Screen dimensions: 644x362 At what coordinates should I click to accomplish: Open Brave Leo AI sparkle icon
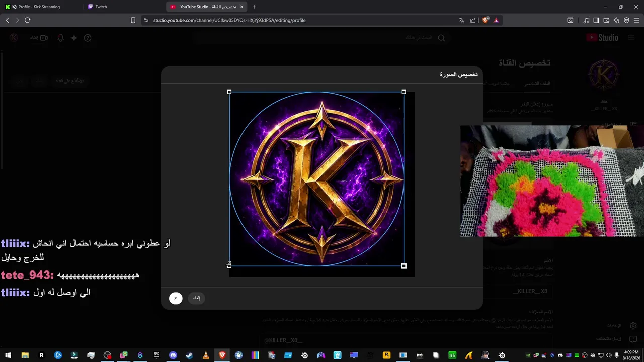[616, 20]
